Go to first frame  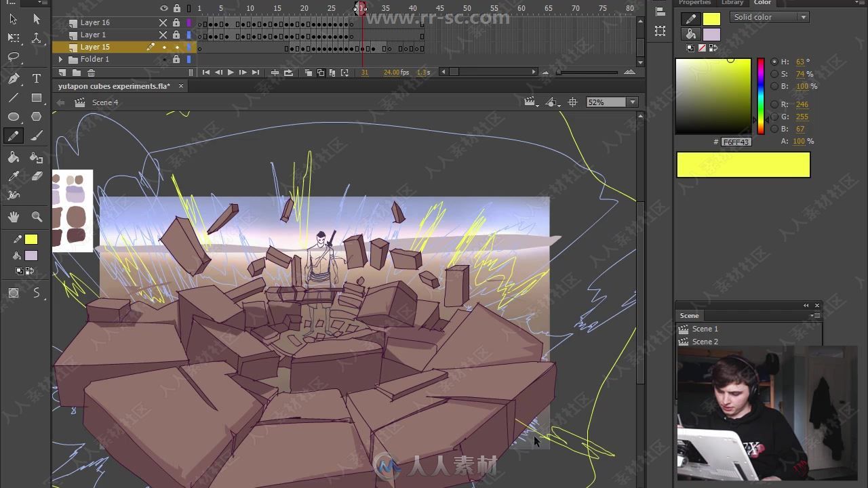205,73
